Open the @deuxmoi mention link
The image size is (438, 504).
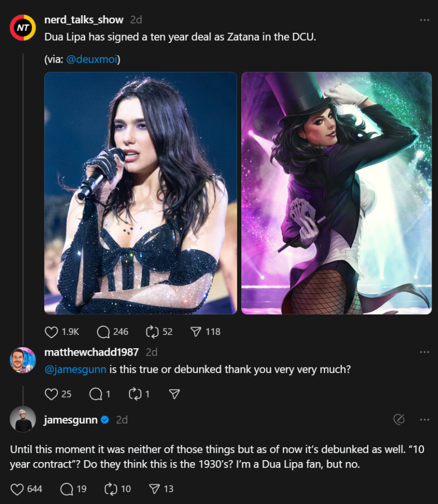(x=93, y=59)
